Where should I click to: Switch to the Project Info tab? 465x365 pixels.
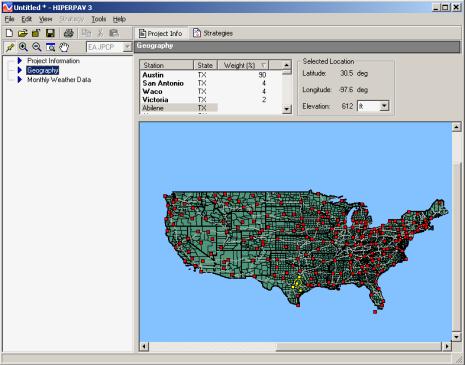point(161,33)
